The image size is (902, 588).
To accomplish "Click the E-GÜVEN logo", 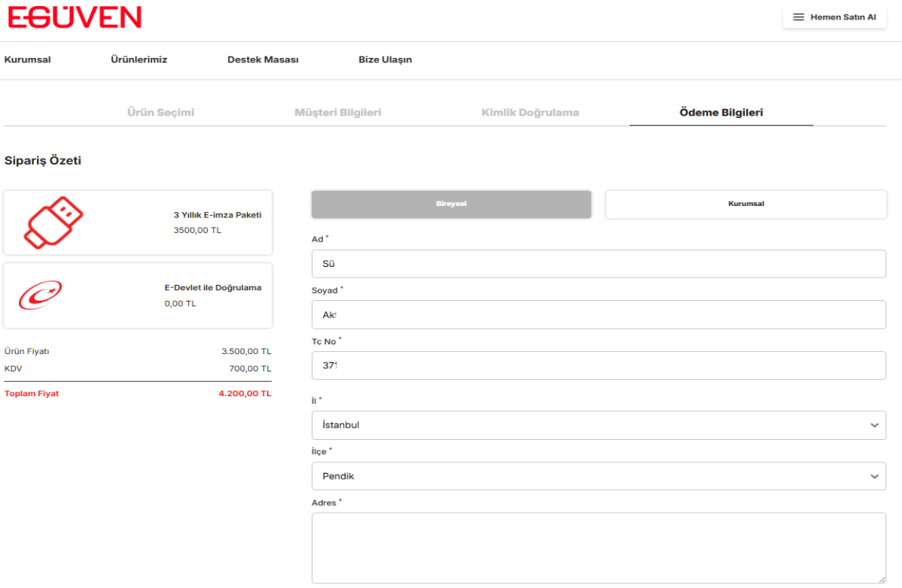I will click(74, 17).
